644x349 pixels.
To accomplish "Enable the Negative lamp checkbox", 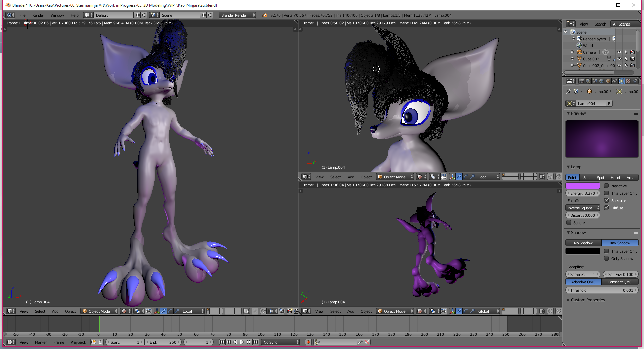I will coord(606,186).
